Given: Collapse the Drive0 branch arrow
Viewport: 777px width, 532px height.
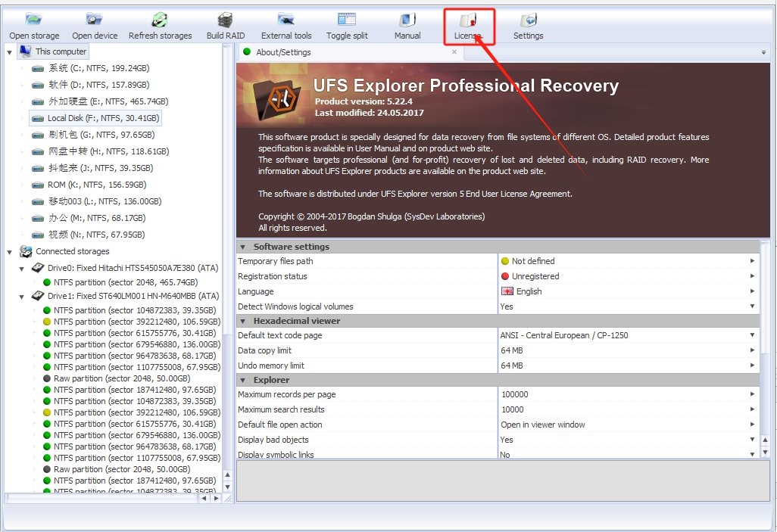Looking at the screenshot, I should tap(22, 269).
